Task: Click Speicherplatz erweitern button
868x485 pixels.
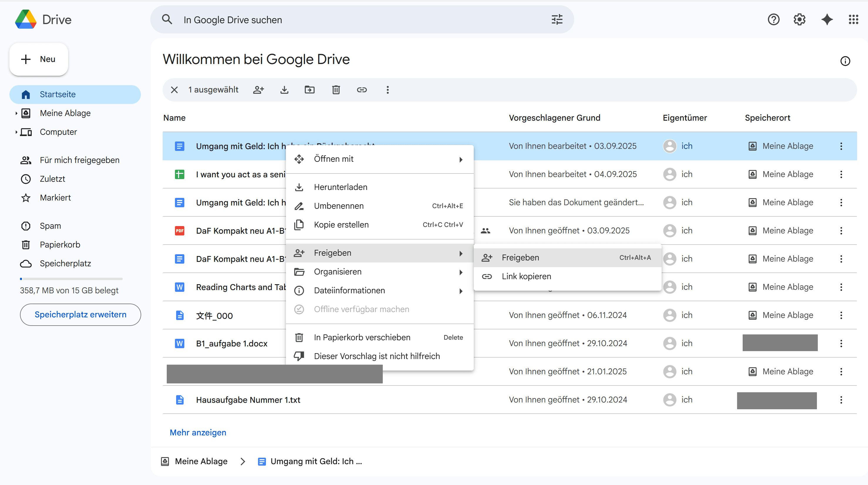Action: [80, 315]
